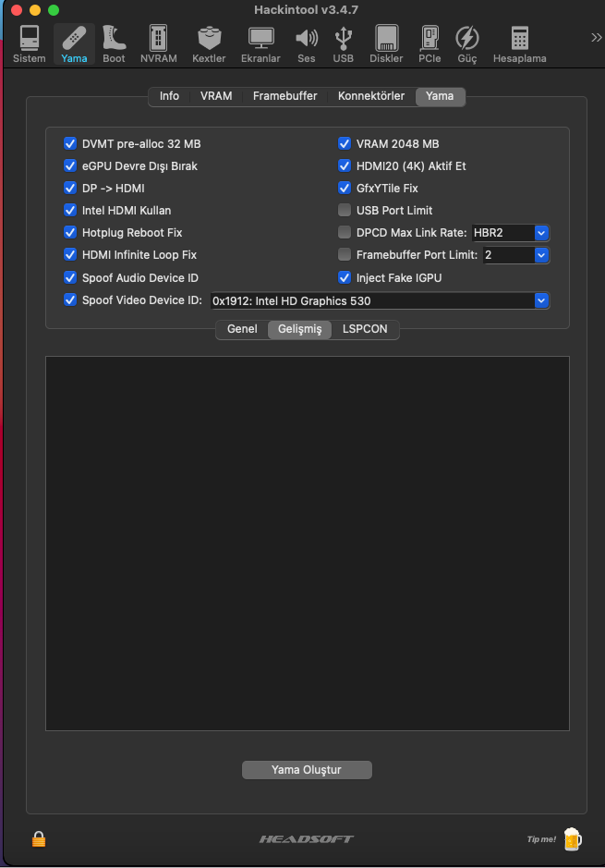Open the Hesaplama calculator section
The height and width of the screenshot is (868, 605).
pyautogui.click(x=520, y=44)
